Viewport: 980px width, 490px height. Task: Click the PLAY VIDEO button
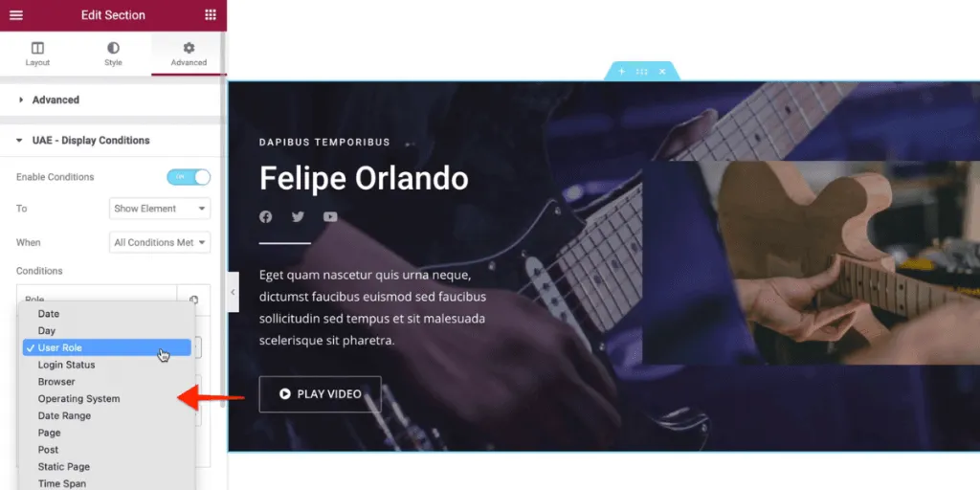[320, 393]
